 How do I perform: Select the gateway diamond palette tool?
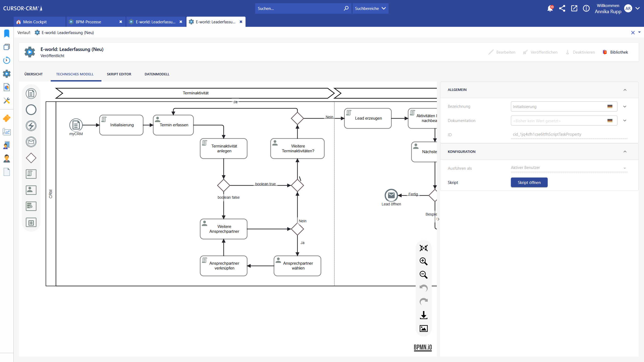click(x=31, y=158)
